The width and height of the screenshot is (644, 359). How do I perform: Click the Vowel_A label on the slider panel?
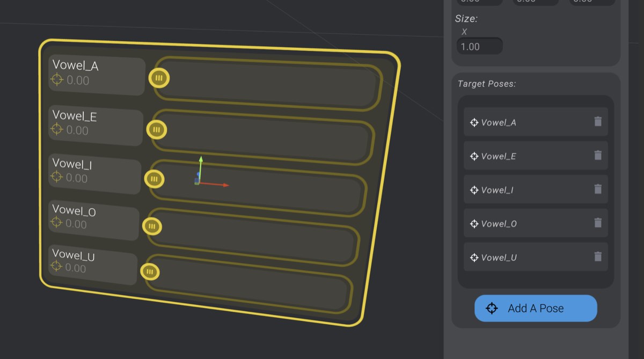[76, 66]
